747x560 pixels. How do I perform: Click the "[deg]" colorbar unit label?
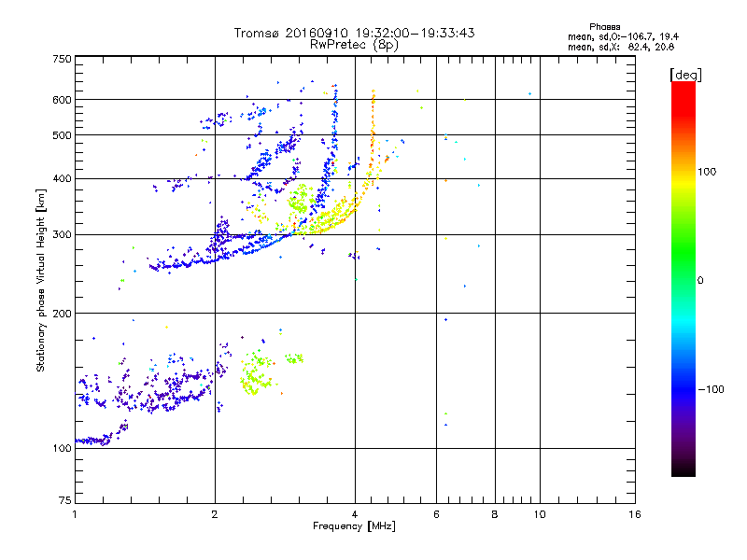685,75
